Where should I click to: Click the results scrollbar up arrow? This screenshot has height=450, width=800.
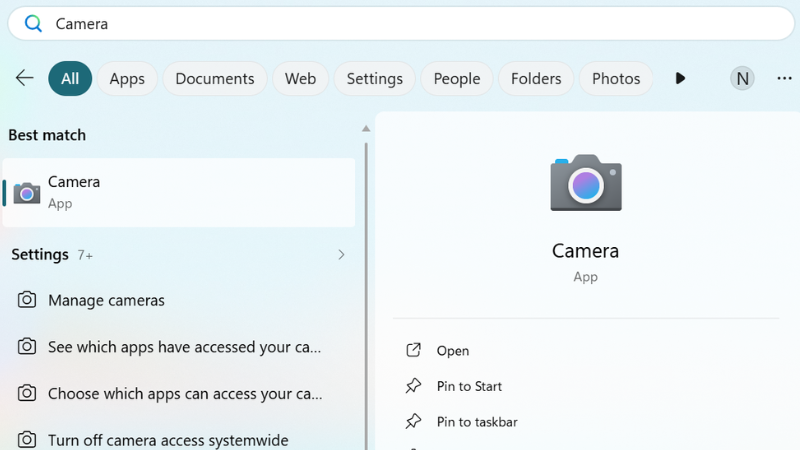pyautogui.click(x=366, y=129)
